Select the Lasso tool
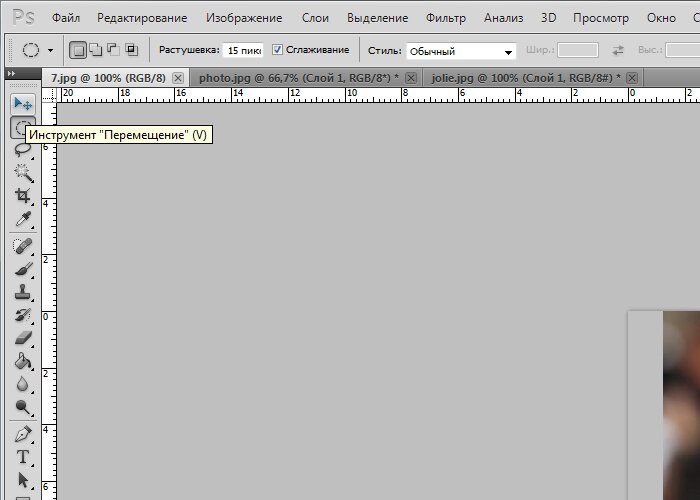The image size is (700, 500). pyautogui.click(x=22, y=150)
